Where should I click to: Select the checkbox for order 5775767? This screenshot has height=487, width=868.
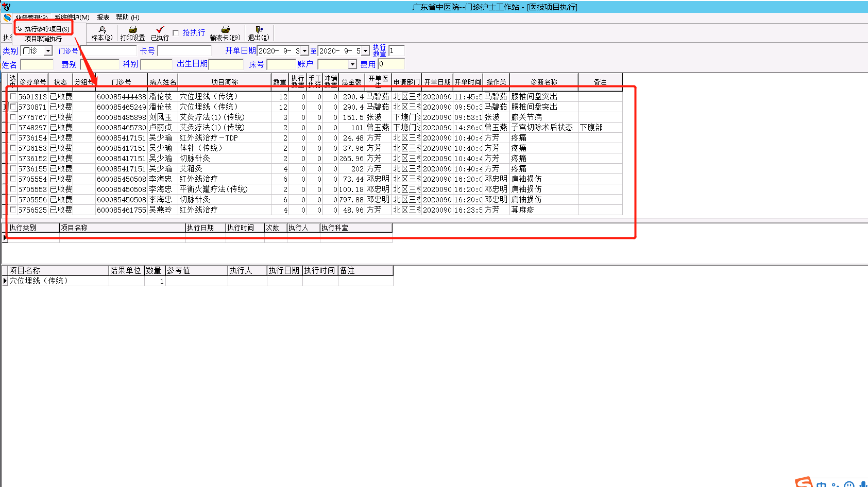pos(13,117)
